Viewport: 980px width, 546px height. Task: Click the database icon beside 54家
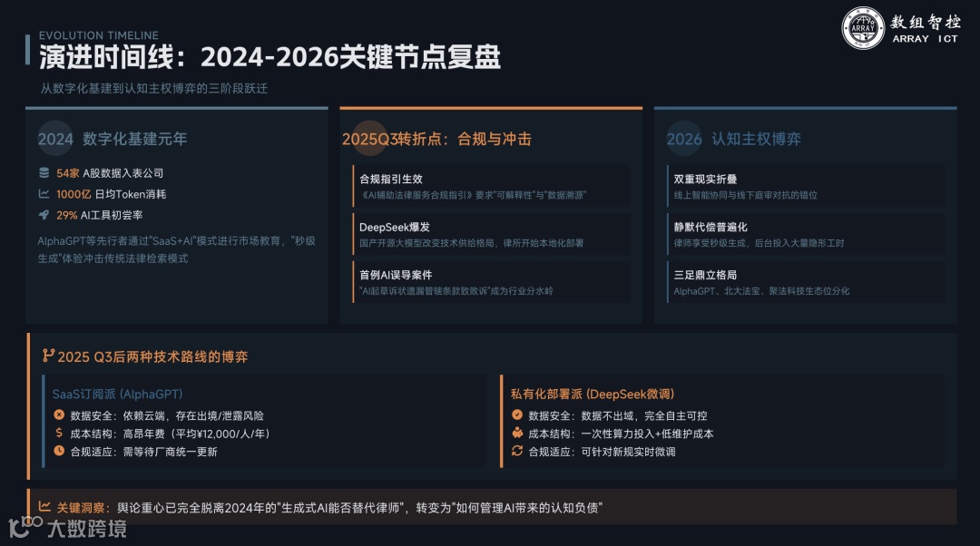tap(44, 172)
